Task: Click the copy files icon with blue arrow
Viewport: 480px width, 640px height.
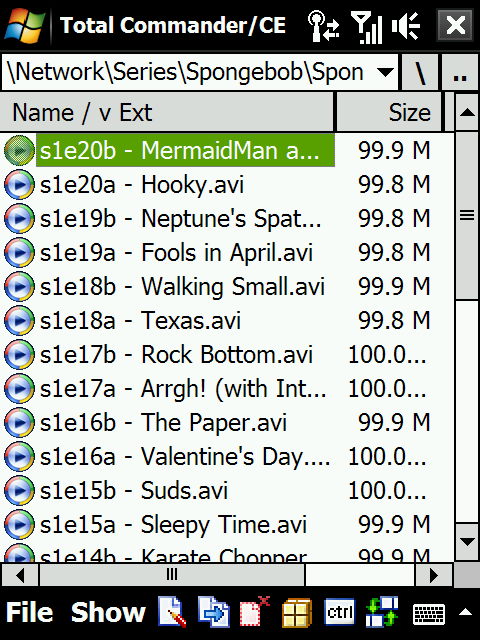Action: (213, 612)
